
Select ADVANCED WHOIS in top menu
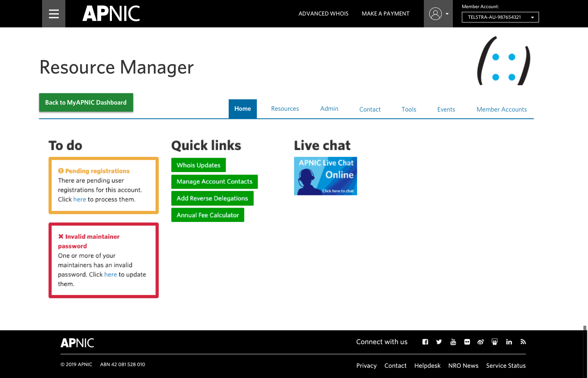click(323, 13)
